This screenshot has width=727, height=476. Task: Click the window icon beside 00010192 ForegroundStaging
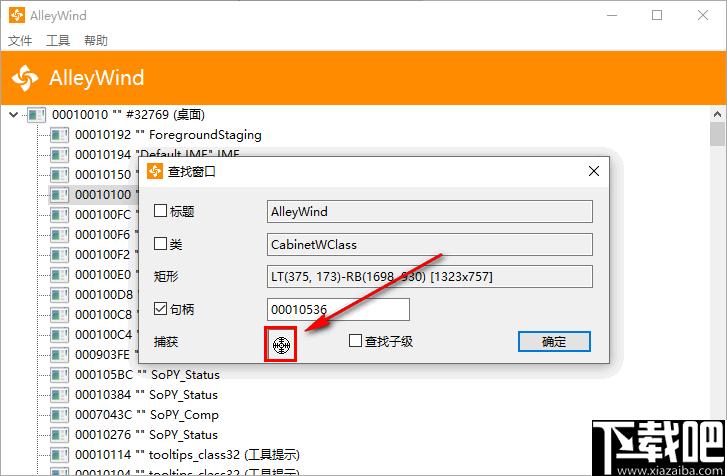point(59,135)
